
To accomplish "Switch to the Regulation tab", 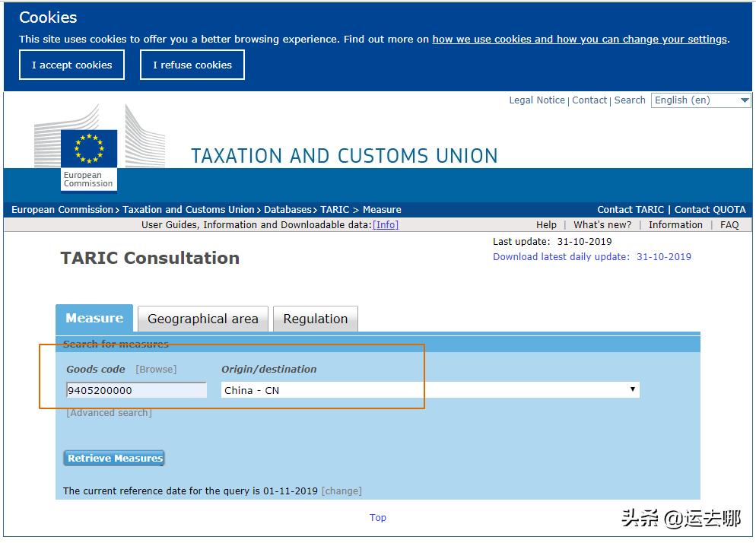I will pos(316,319).
